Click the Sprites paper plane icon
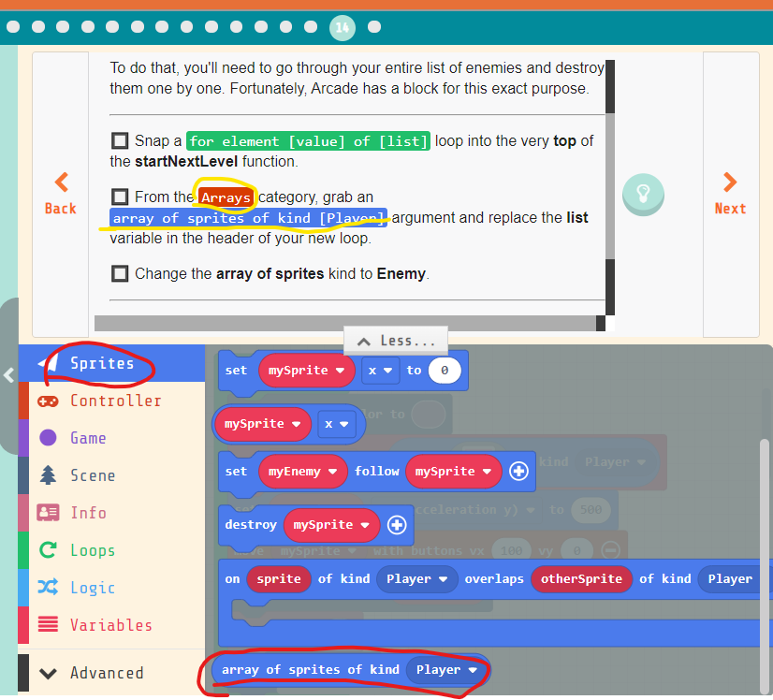Viewport: 773px width, 700px height. coord(48,363)
